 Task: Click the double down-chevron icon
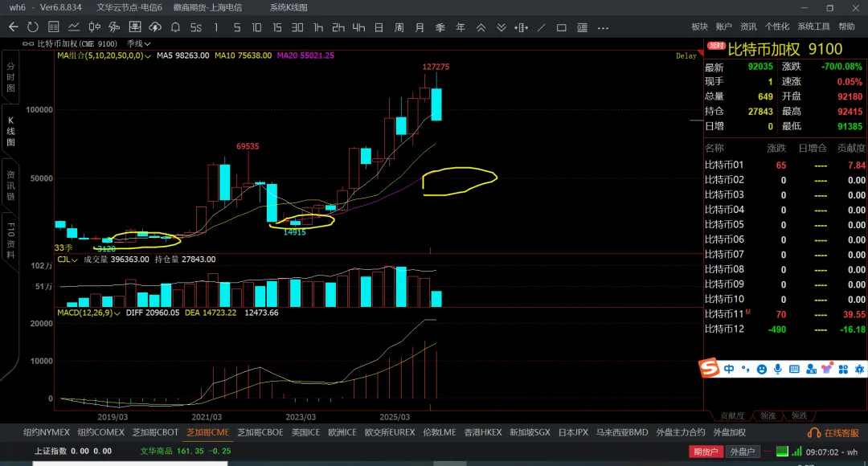[x=501, y=27]
